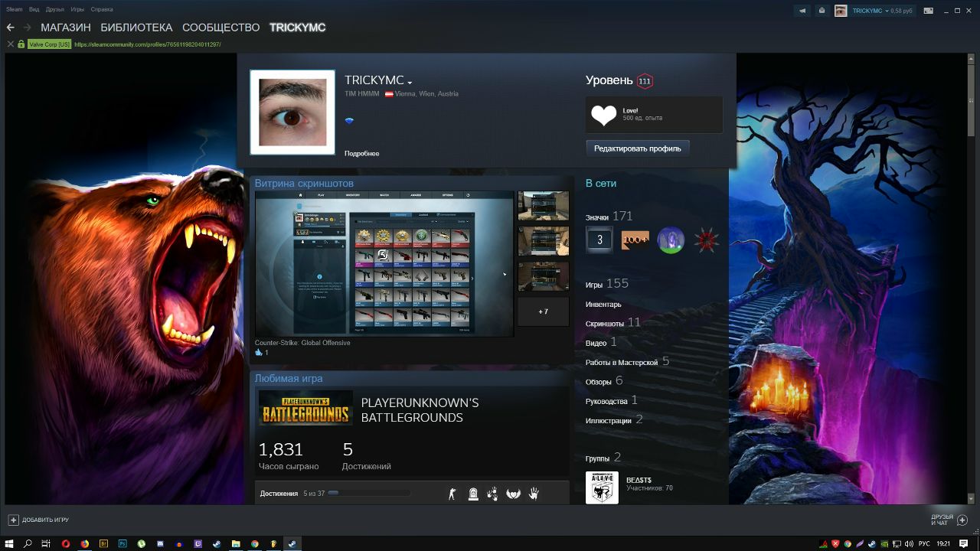Click the green lock security icon

tap(21, 44)
